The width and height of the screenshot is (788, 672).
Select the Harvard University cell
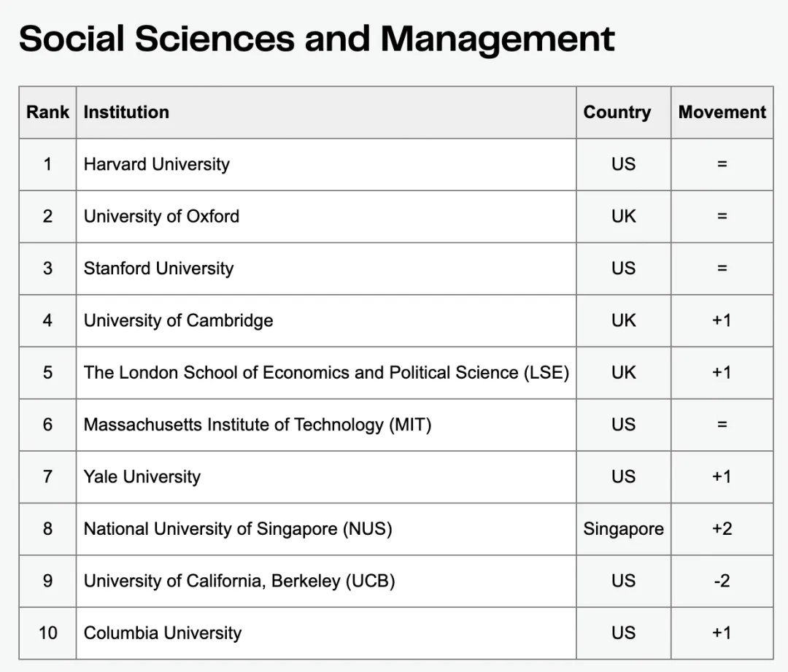click(157, 164)
